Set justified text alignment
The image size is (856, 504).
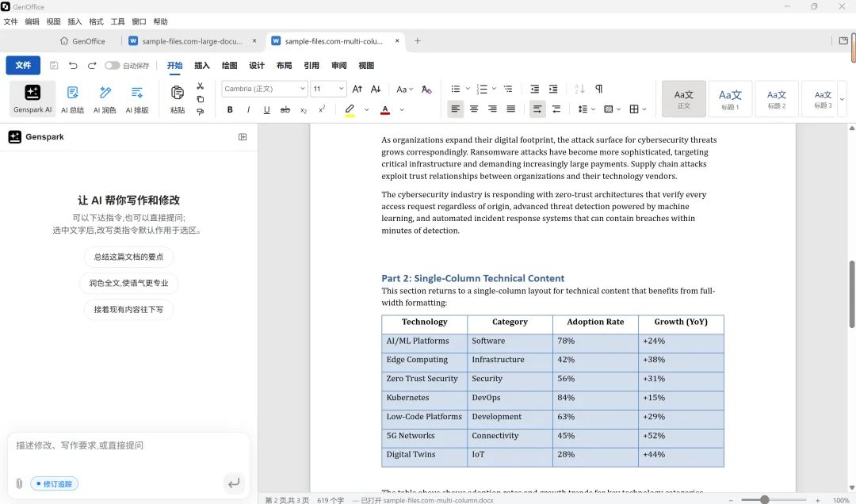[x=511, y=109]
